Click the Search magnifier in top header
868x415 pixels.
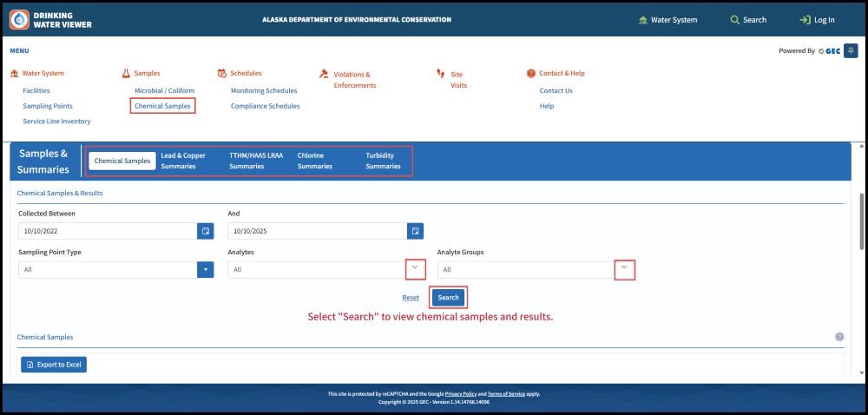pyautogui.click(x=735, y=20)
